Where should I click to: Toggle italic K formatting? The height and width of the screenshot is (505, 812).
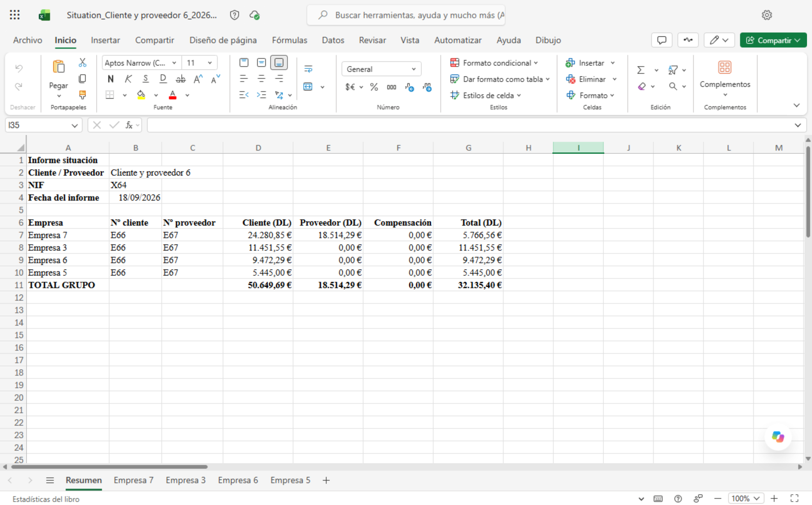128,79
